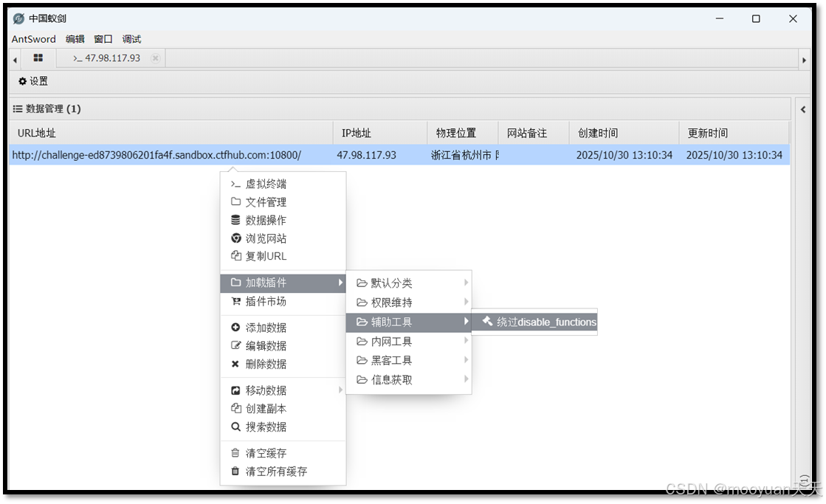Click the database icon beside 数据操作

[x=235, y=220]
